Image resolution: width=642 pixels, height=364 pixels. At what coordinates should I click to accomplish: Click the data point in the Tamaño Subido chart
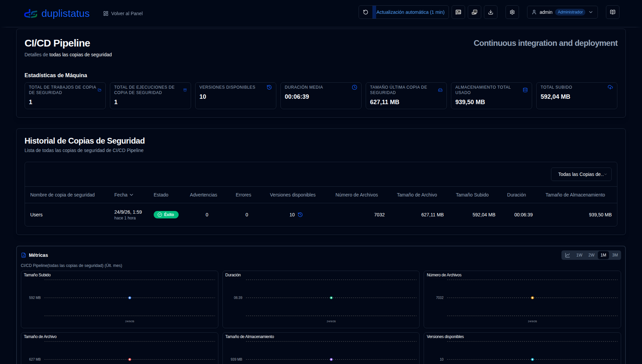click(x=130, y=298)
